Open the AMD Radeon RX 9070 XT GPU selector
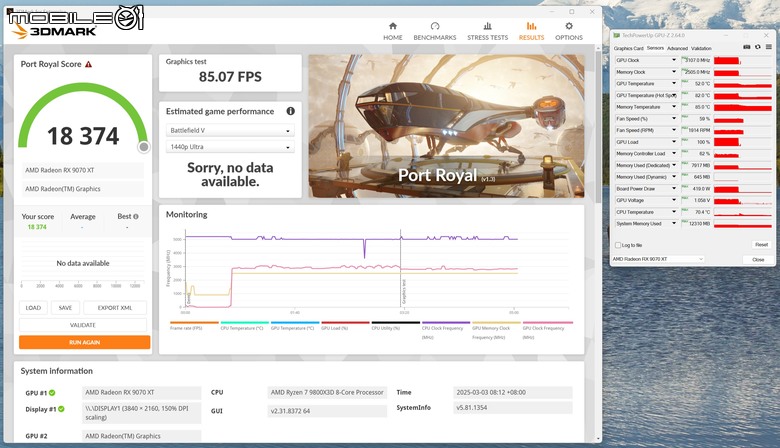This screenshot has width=780, height=448. [658, 259]
